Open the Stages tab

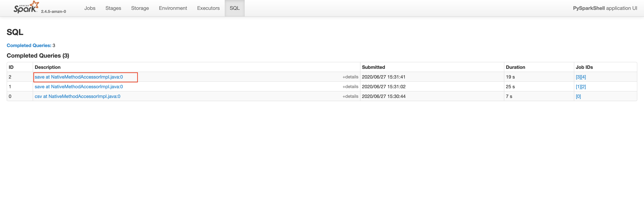(x=113, y=8)
